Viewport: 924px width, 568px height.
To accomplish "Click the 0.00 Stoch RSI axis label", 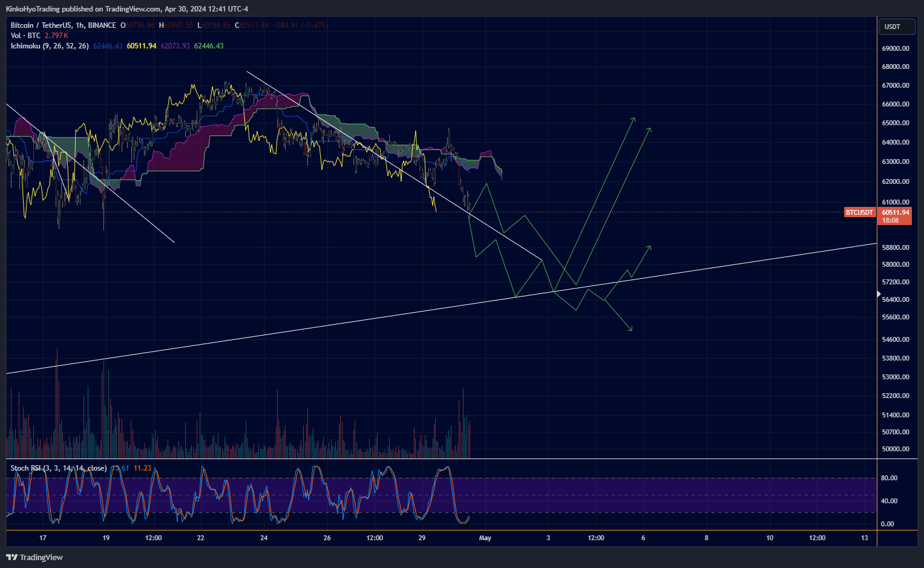I will point(887,524).
